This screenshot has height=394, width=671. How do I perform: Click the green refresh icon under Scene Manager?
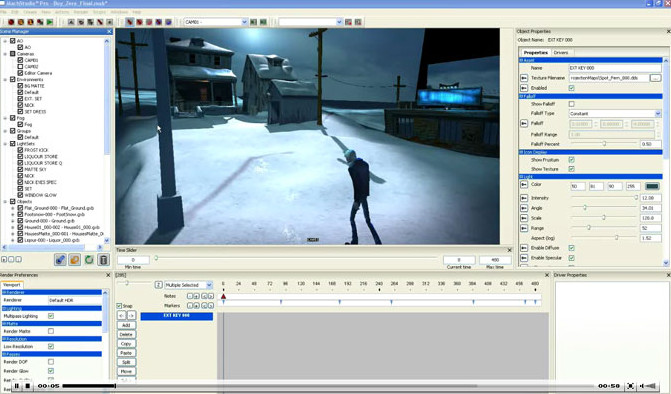coord(89,260)
